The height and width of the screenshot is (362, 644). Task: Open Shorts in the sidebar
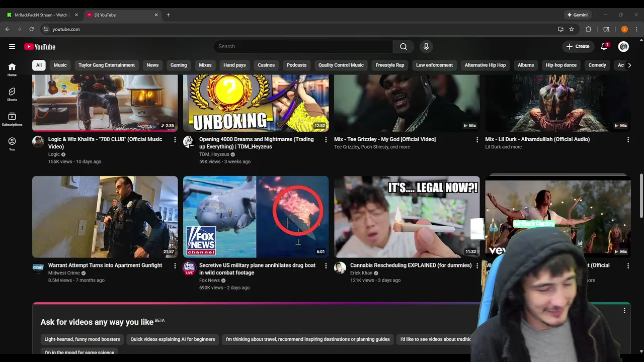12,94
